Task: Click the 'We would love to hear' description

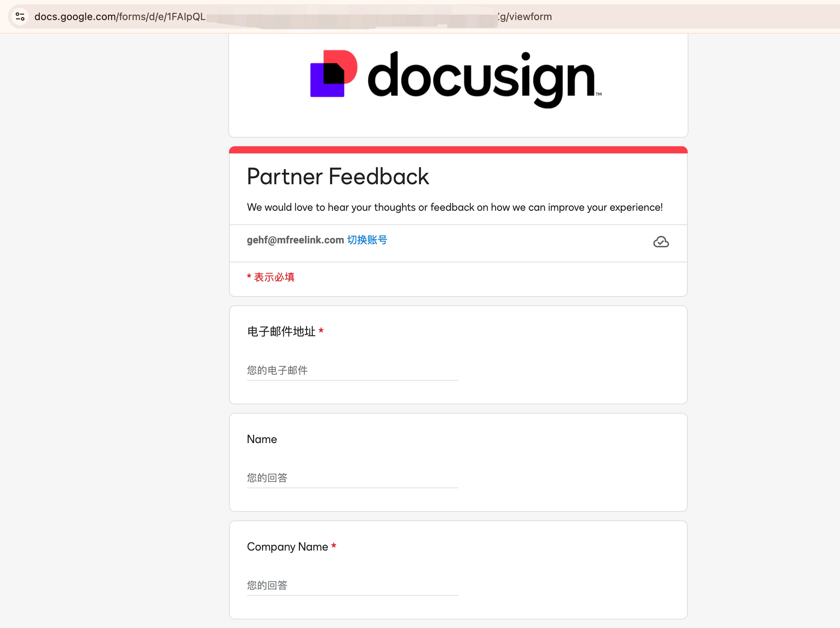Action: [x=455, y=208]
